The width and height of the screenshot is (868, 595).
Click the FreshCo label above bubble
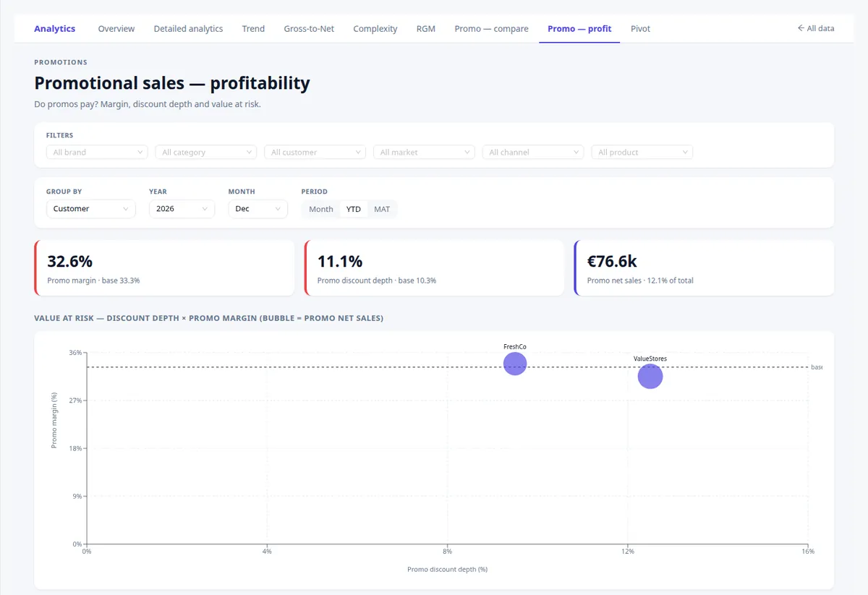point(515,347)
